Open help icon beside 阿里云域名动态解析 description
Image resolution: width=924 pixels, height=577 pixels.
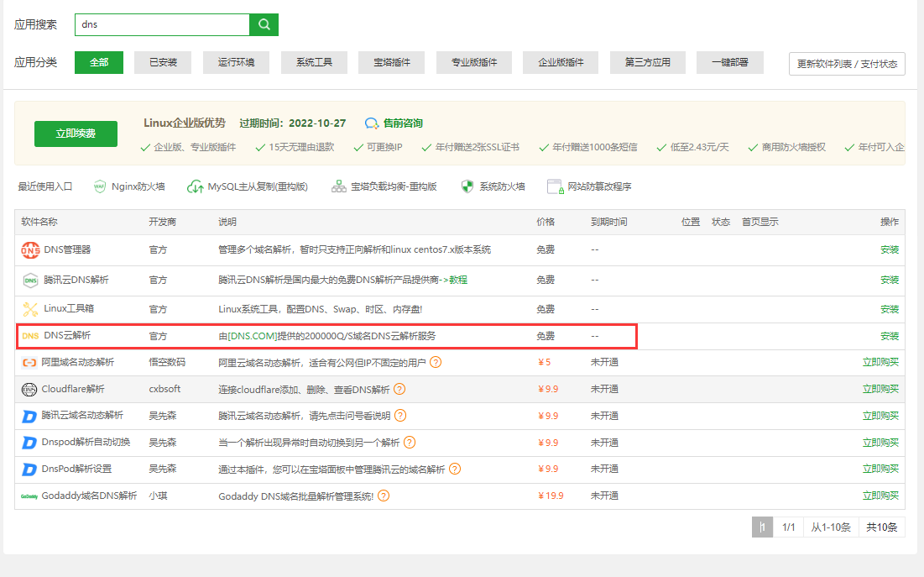[436, 363]
